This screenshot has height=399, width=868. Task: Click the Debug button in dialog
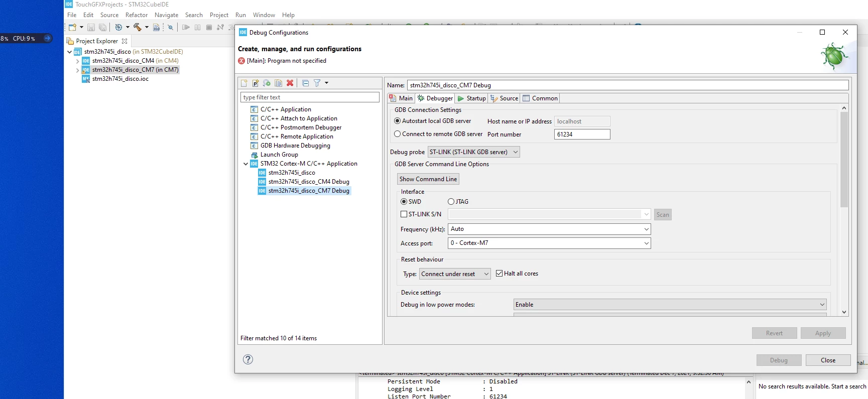pyautogui.click(x=779, y=360)
